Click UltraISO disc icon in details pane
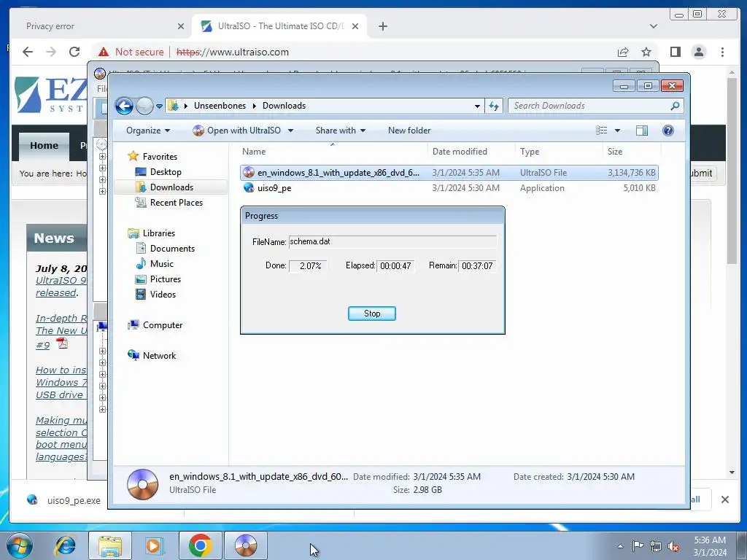 [142, 484]
